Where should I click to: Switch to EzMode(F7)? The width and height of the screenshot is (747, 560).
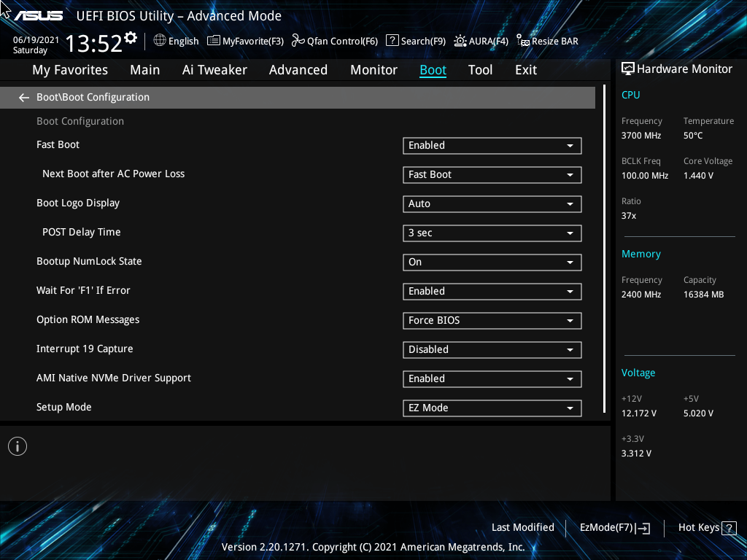point(614,527)
